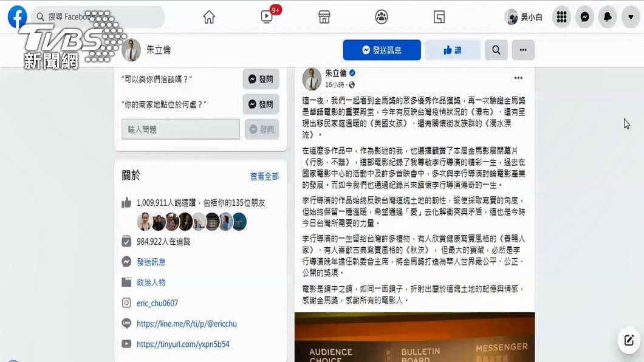Go to Facebook Home feed icon

click(x=208, y=17)
